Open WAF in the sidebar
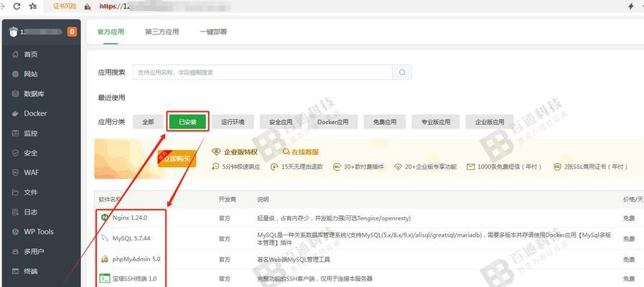644x287 pixels. [x=32, y=172]
